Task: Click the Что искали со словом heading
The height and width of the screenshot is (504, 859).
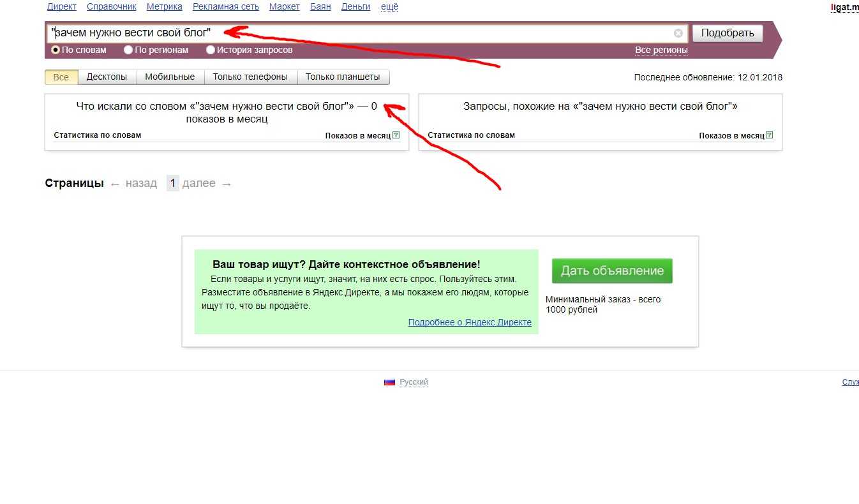Action: pos(227,112)
